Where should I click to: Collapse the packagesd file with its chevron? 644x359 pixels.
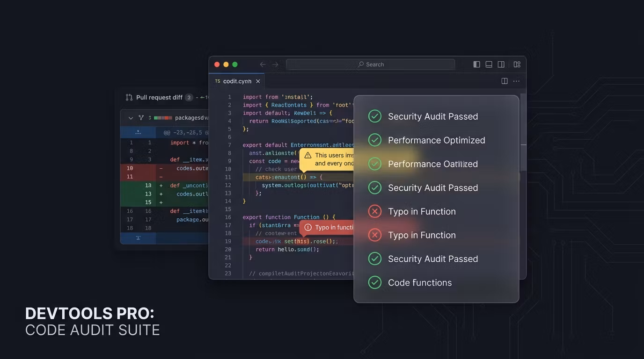tap(131, 118)
